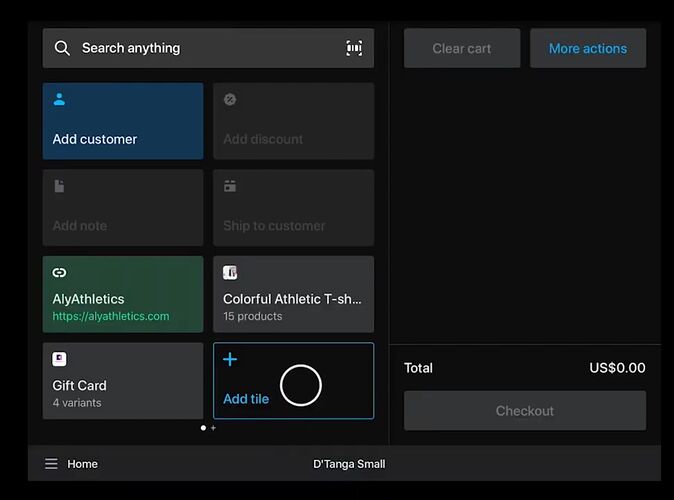674x500 pixels.
Task: Open the Add customer tile
Action: pyautogui.click(x=123, y=121)
